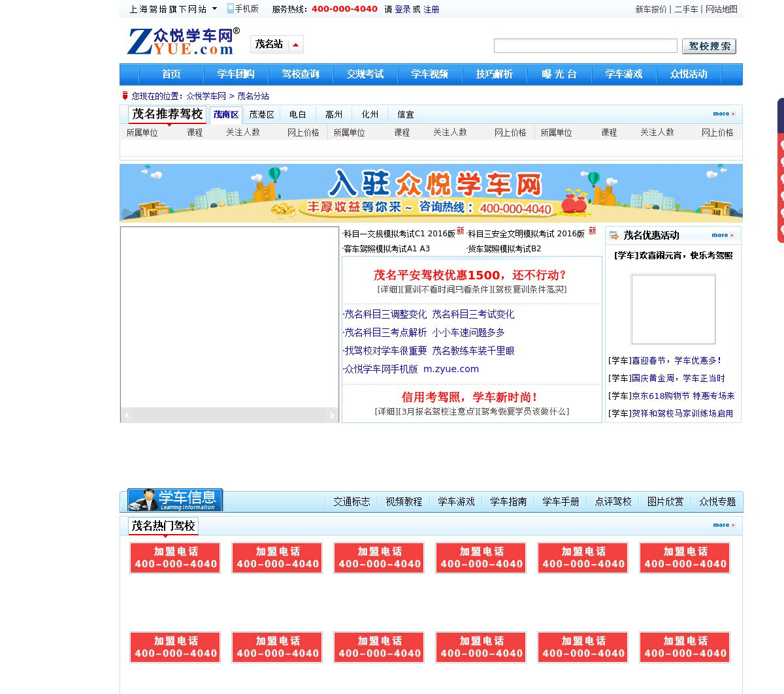Viewport: 784px width, 694px height.
Task: Click the slideshow next arrow
Action: point(332,415)
